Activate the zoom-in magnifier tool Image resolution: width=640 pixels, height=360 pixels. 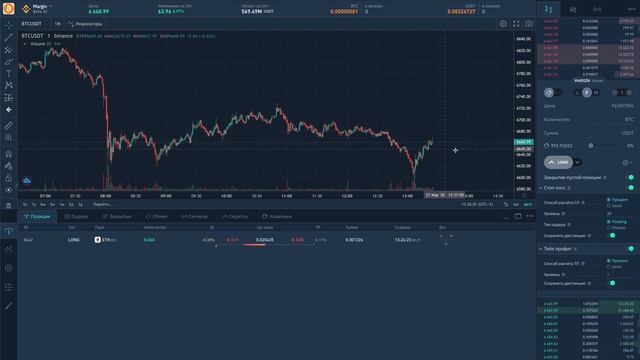9,138
